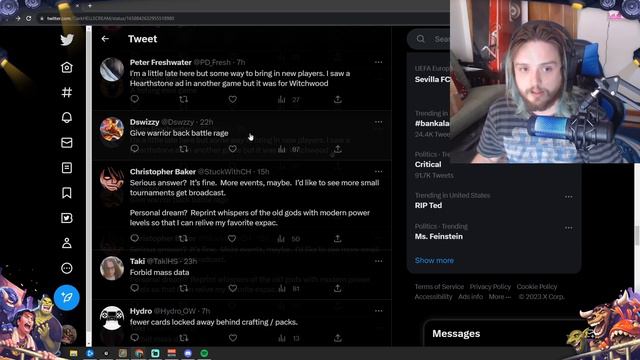Open Discord from the taskbar
This screenshot has width=640, height=360.
[x=188, y=353]
